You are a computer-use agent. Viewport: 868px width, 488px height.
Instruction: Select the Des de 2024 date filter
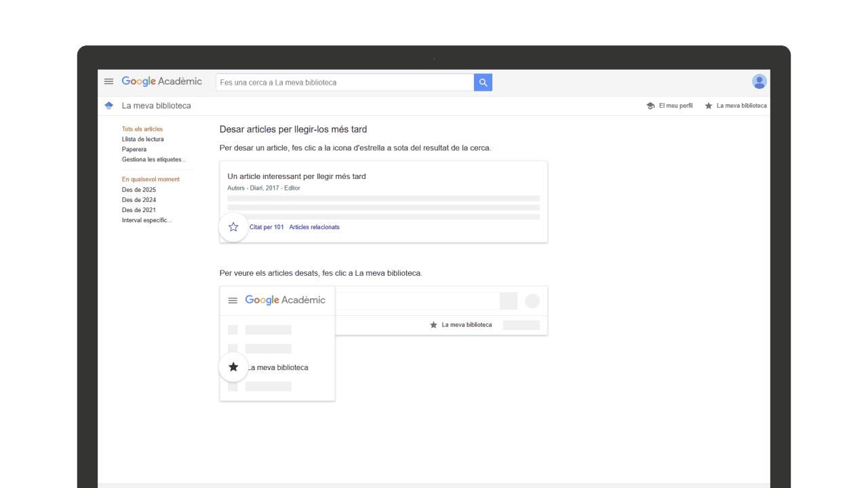[x=138, y=200]
